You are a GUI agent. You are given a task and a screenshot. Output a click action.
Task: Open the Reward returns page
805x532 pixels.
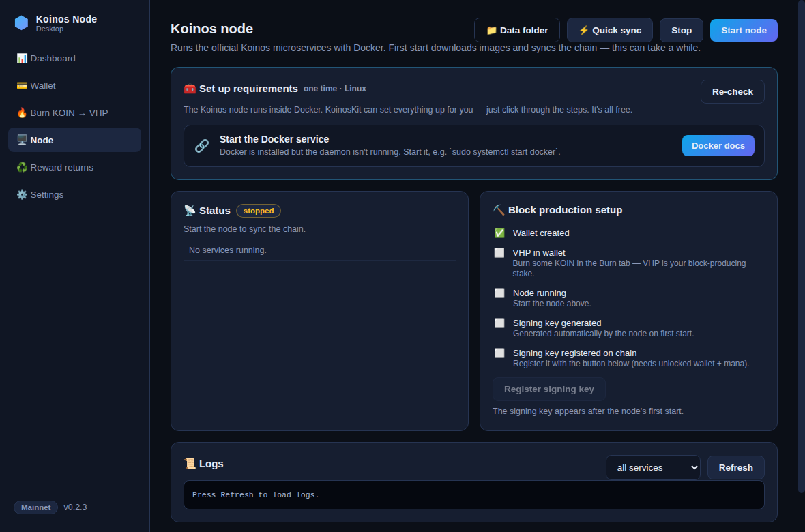[74, 167]
